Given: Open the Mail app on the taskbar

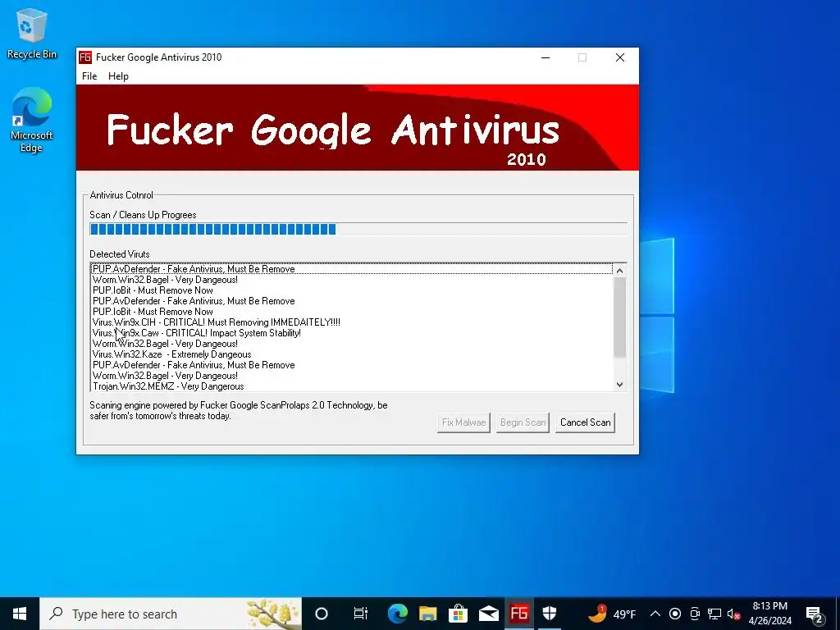Looking at the screenshot, I should click(489, 614).
